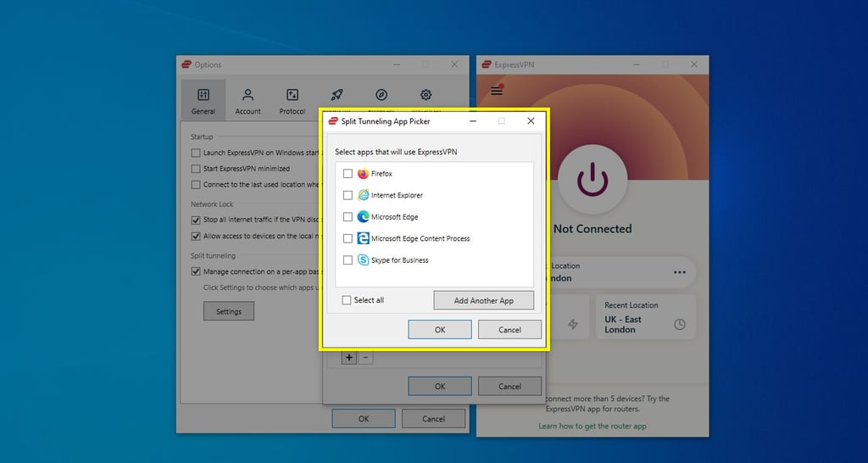Viewport: 868px width, 463px height.
Task: Click the compass icon tab in Options
Action: pyautogui.click(x=381, y=95)
